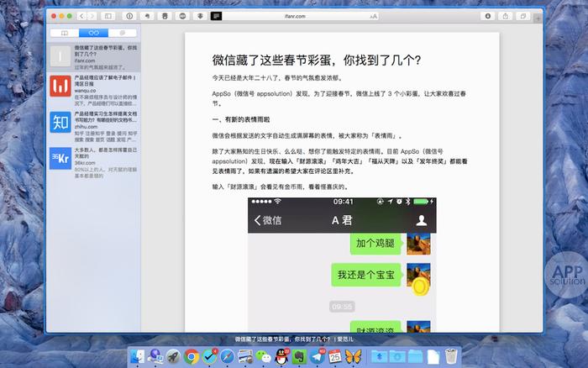Open the photo cards app in Dock
The width and height of the screenshot is (588, 368).
pos(245,357)
